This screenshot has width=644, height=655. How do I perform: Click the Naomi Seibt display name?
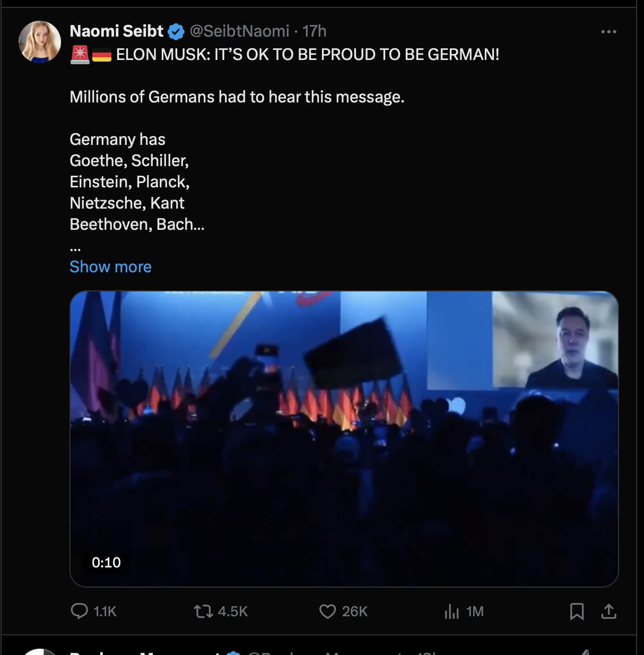click(116, 31)
